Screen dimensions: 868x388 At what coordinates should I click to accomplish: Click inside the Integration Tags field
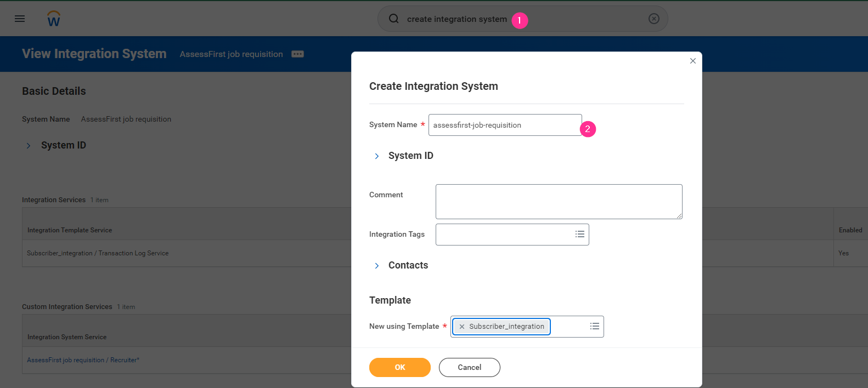click(502, 235)
